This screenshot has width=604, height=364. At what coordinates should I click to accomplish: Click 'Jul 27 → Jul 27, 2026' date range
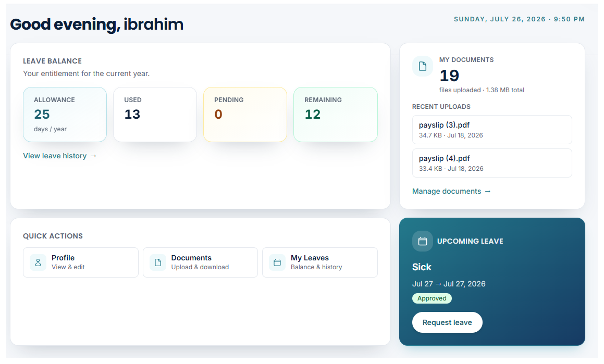pos(449,284)
